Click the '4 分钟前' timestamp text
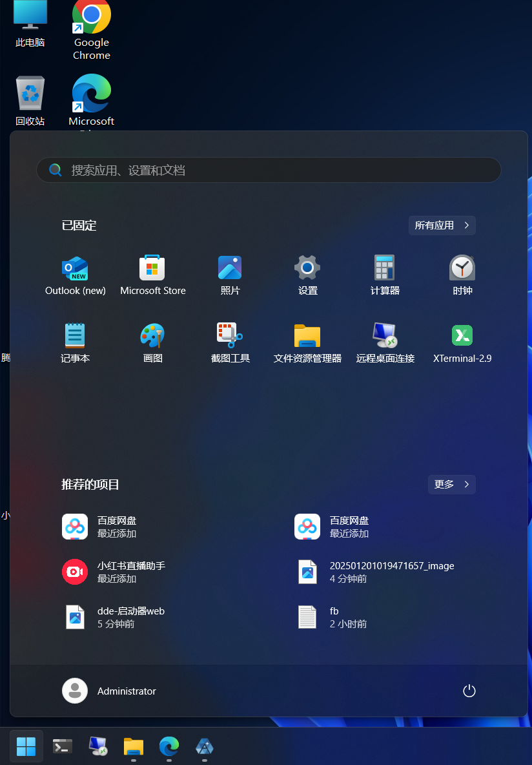 point(348,579)
